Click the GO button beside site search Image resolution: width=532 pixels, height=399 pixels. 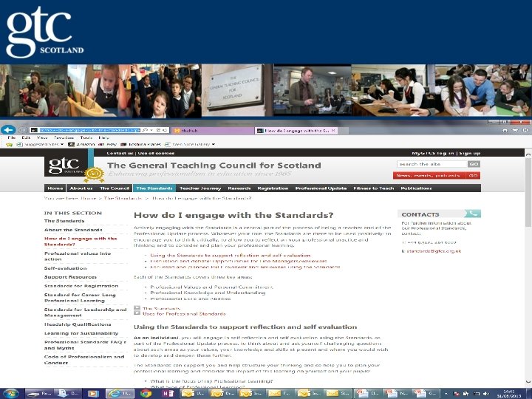click(x=474, y=164)
